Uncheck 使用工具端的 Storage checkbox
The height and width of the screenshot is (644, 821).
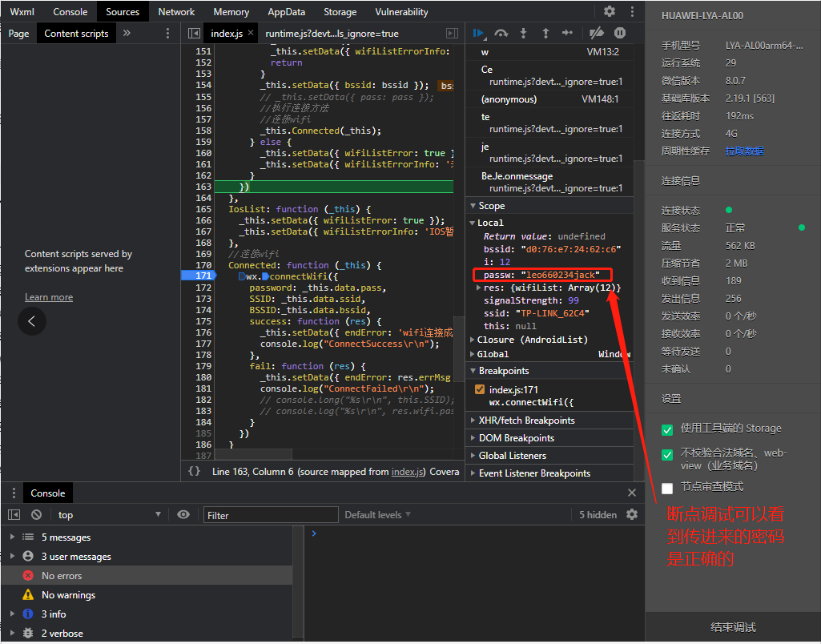667,430
